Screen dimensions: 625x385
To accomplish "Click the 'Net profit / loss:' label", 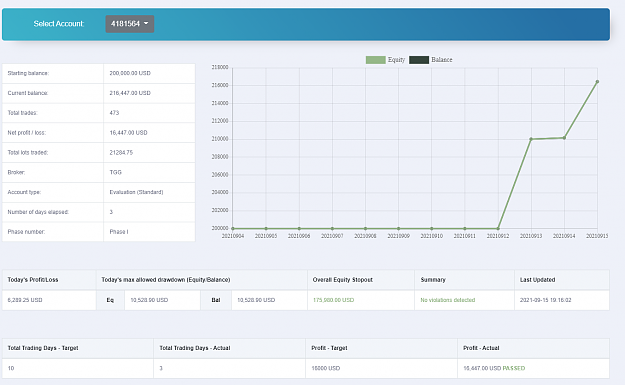I will click(27, 133).
